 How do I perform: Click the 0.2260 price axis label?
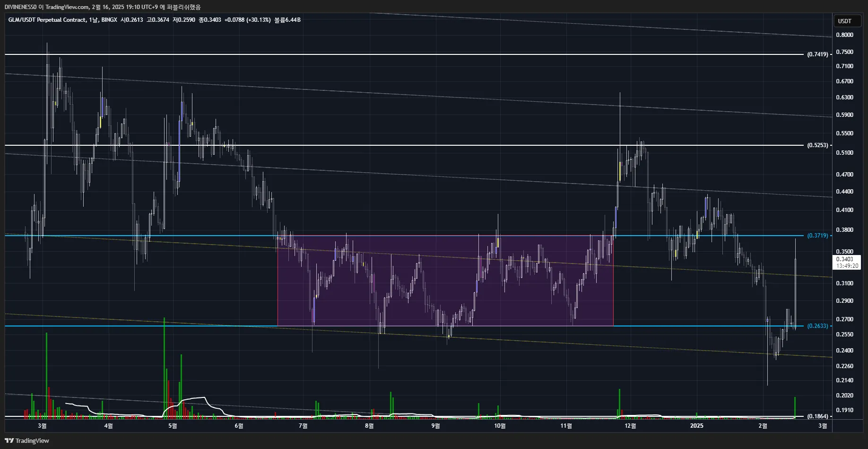pyautogui.click(x=845, y=366)
